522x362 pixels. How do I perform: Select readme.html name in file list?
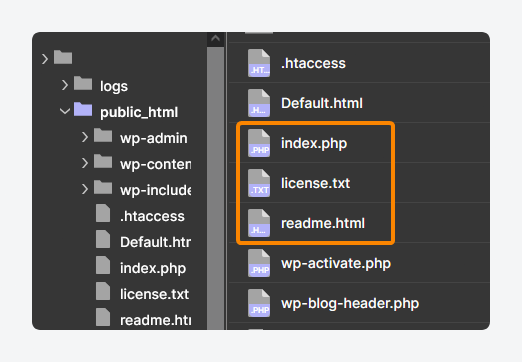tap(323, 223)
